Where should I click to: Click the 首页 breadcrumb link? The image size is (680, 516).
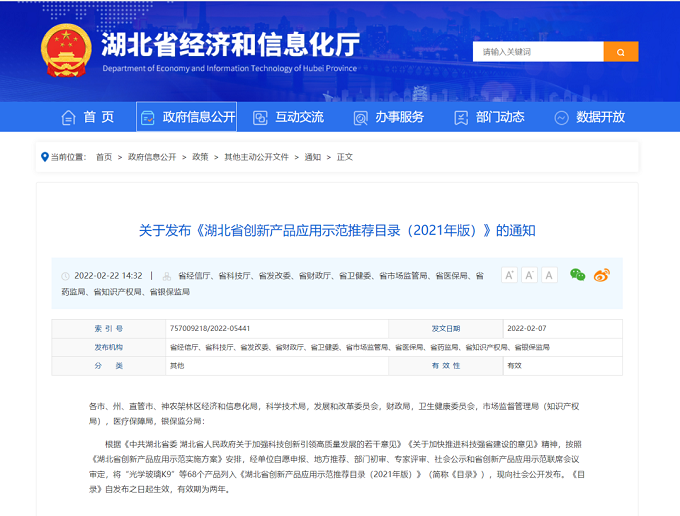pyautogui.click(x=104, y=157)
